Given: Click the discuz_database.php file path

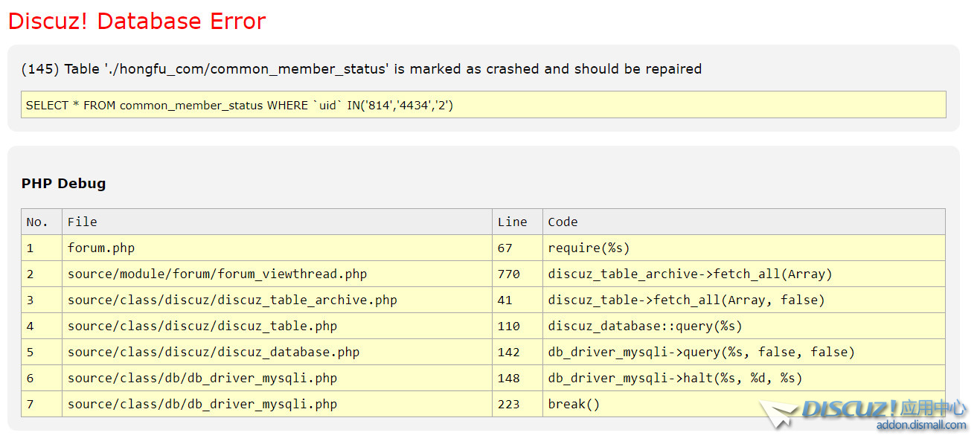Looking at the screenshot, I should coord(214,352).
